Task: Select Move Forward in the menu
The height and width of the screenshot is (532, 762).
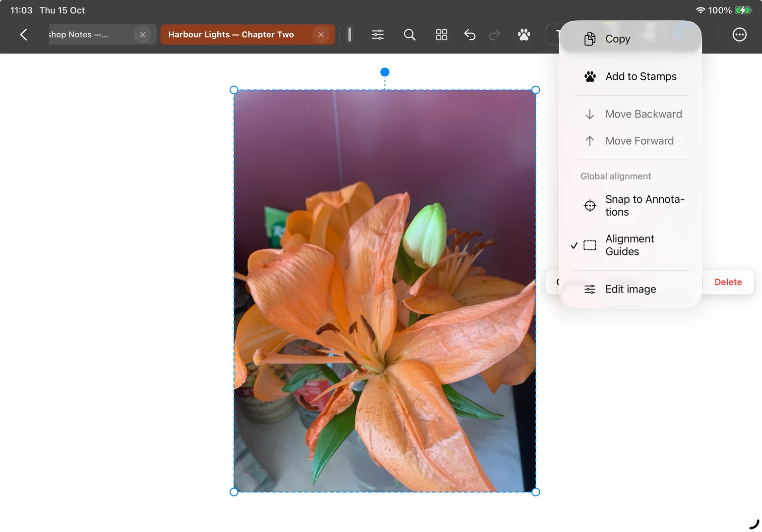Action: click(631, 141)
